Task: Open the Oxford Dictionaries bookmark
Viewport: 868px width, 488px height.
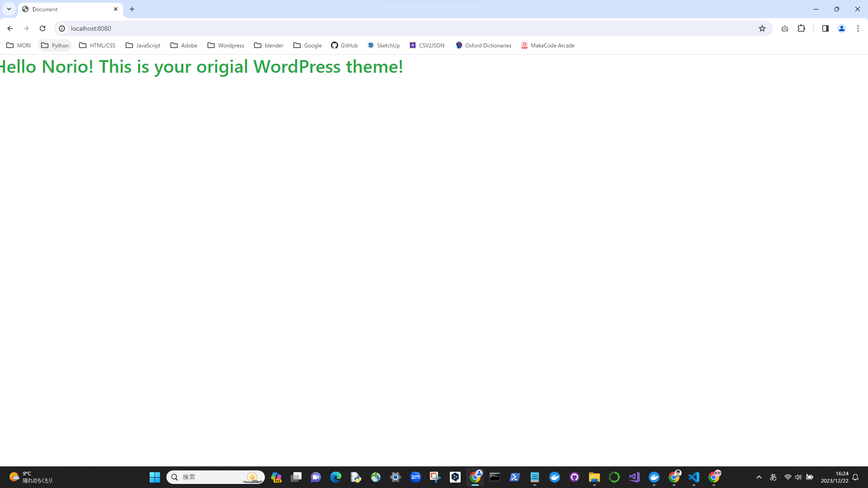Action: [483, 45]
